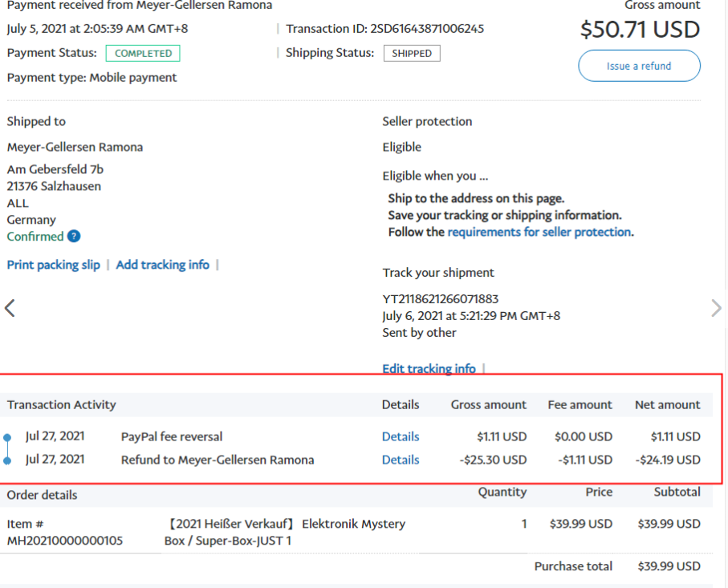Click the SHIPPED shipping status badge
This screenshot has height=588, width=728.
tap(412, 54)
